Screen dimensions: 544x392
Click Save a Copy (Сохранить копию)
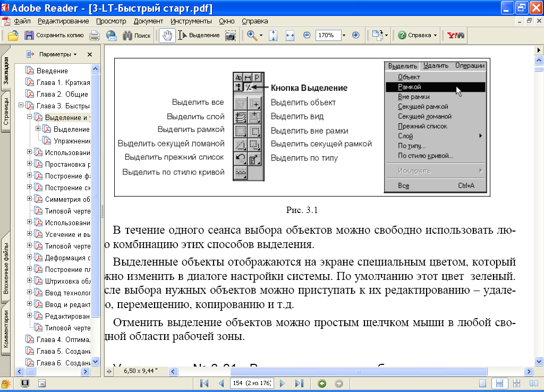(54, 36)
